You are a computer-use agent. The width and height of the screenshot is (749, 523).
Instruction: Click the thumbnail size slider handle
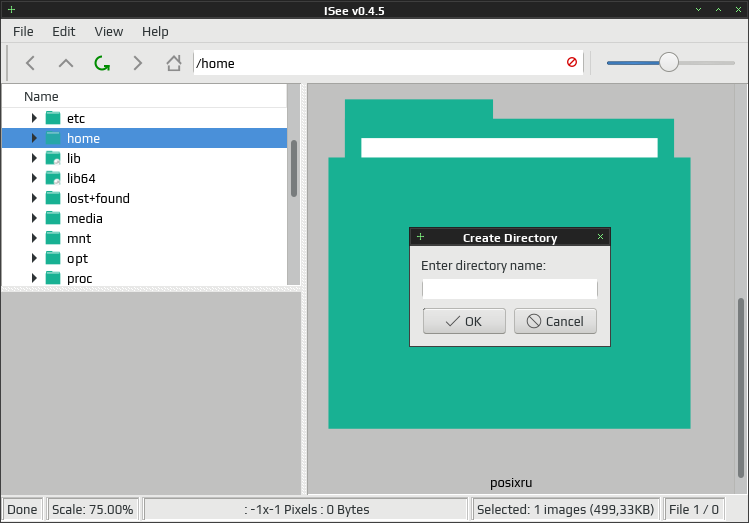[x=669, y=62]
